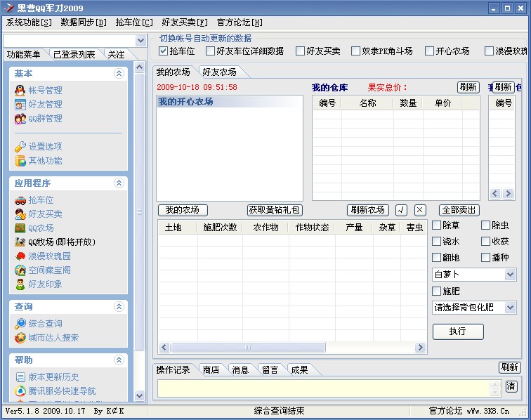Open 好友印象 icon
Viewport: 531px width, 420px height.
(20, 284)
